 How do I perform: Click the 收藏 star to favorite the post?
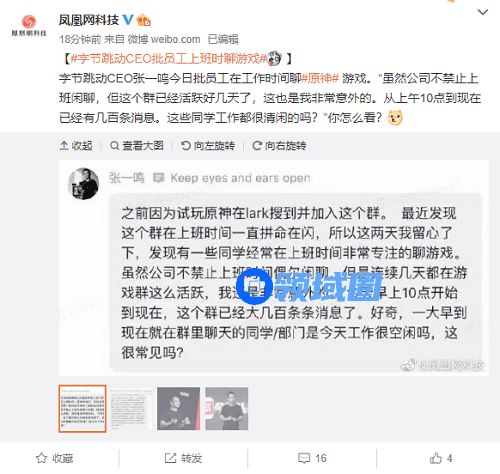[x=55, y=458]
